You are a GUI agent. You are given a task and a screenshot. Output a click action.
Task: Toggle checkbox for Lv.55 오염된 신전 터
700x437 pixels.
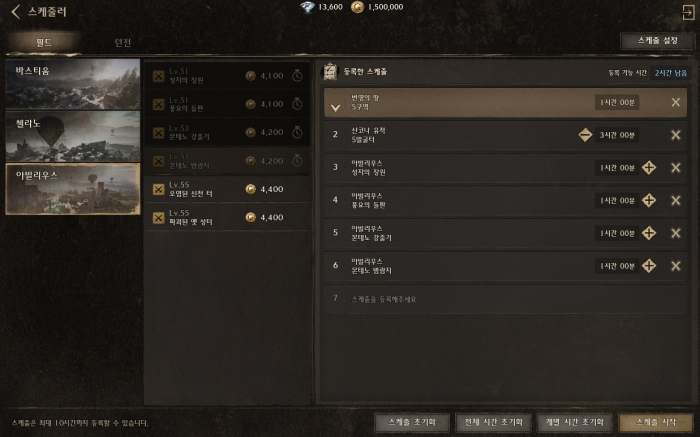pos(158,189)
